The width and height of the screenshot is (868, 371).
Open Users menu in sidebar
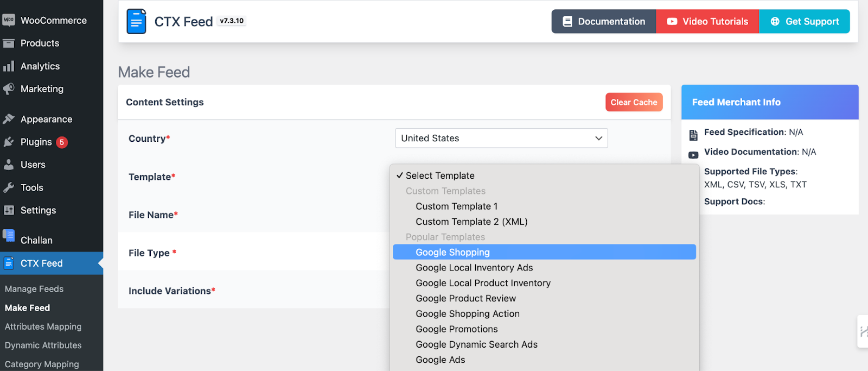coord(52,165)
